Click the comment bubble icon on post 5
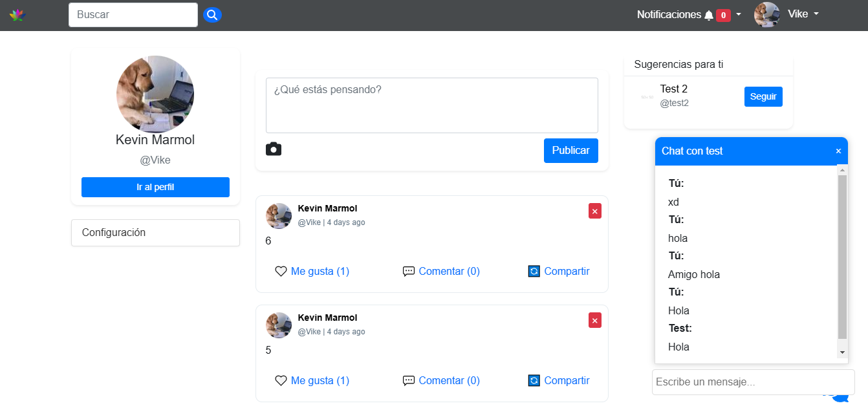 pyautogui.click(x=408, y=381)
